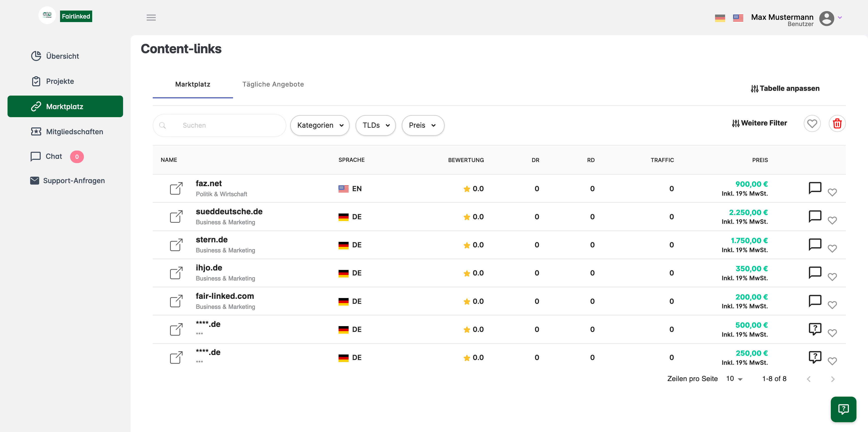Switch language with the US flag

(738, 18)
